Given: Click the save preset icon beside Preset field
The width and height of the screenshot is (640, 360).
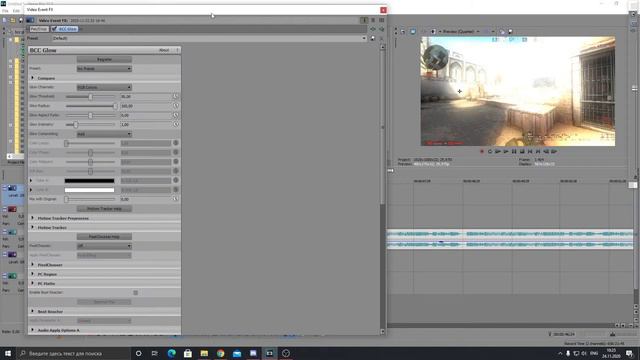Looking at the screenshot, I should (x=373, y=38).
